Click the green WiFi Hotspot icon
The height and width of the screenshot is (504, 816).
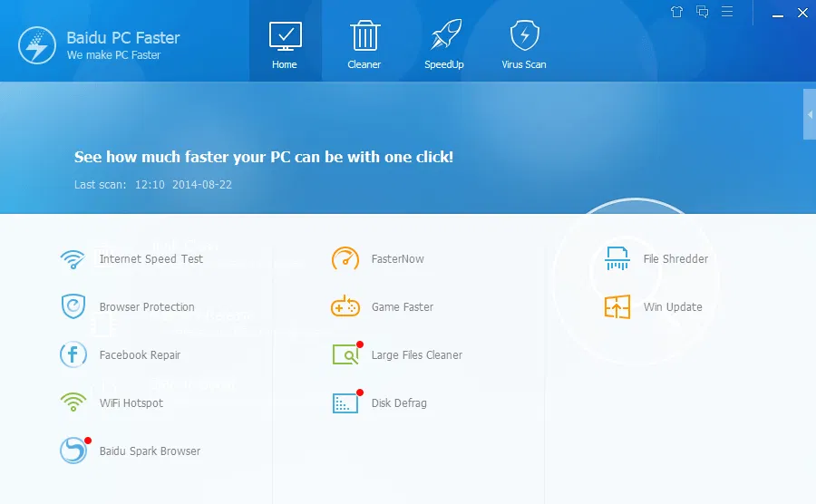point(73,402)
